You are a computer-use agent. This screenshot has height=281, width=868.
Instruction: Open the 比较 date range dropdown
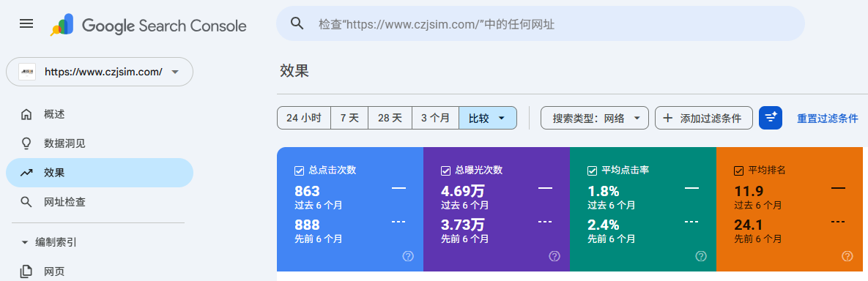tap(488, 118)
